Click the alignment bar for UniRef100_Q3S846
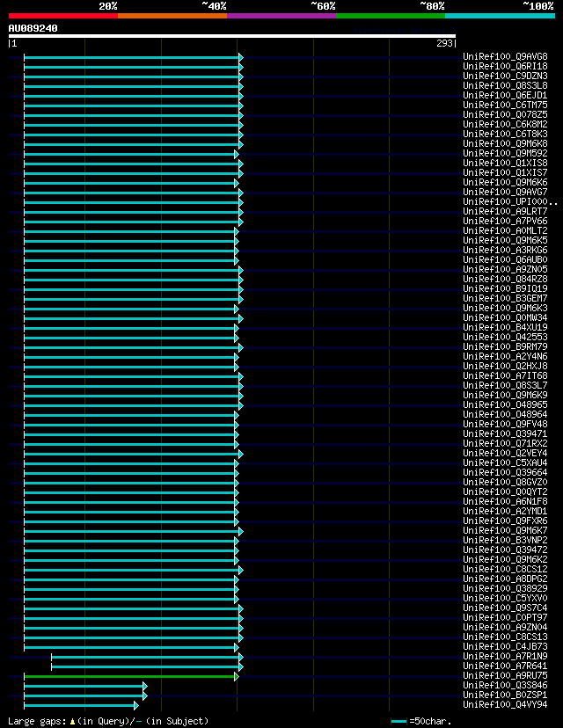The width and height of the screenshot is (563, 728). coord(84,686)
